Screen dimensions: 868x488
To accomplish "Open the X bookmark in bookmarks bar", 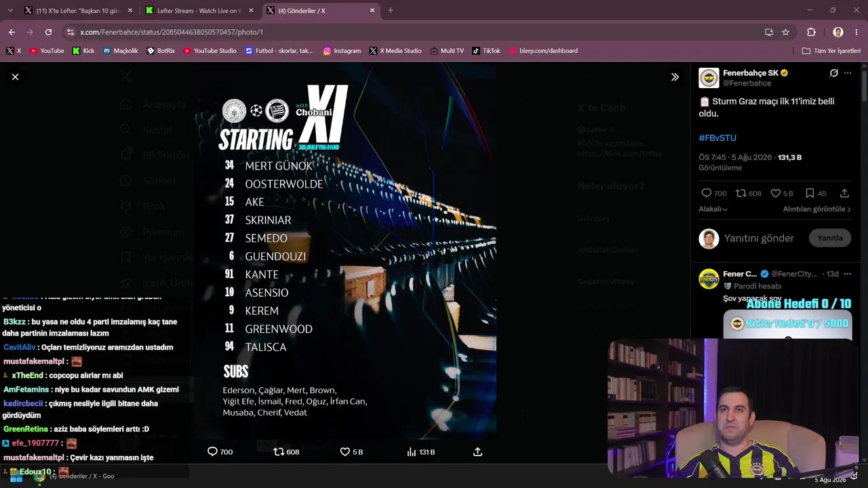I will coord(14,51).
